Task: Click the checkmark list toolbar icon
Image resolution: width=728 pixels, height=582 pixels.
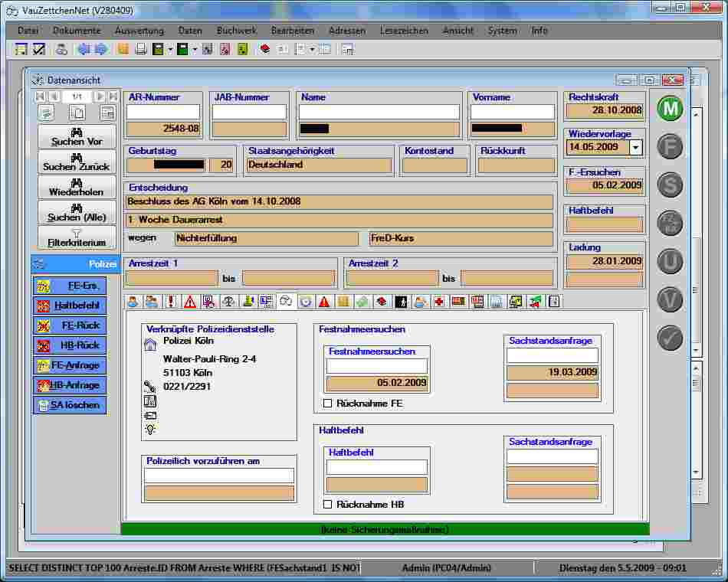Action: 38,49
